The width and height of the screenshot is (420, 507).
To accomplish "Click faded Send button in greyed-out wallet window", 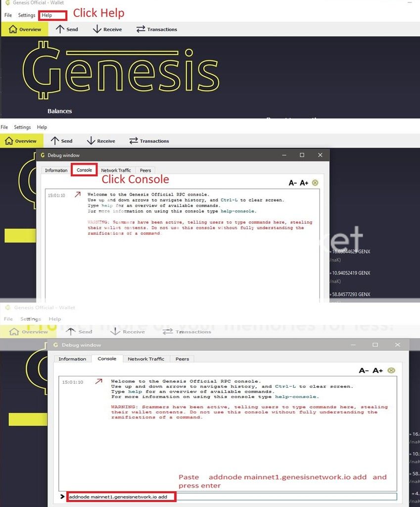I will 79,332.
